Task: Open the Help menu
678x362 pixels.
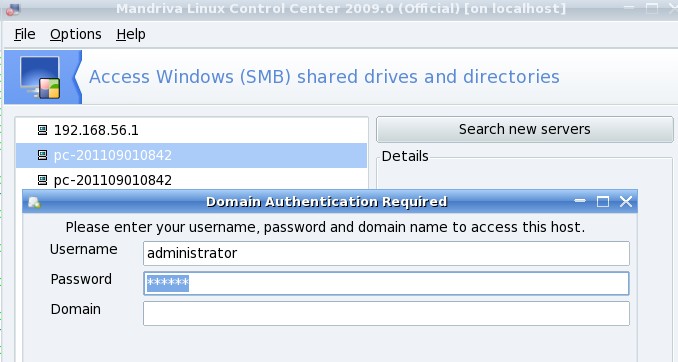Action: pos(131,34)
